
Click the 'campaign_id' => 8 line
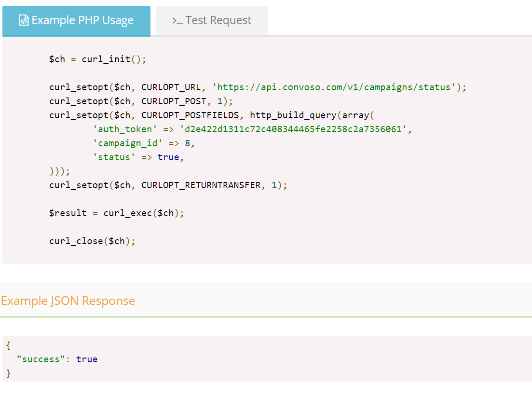144,143
